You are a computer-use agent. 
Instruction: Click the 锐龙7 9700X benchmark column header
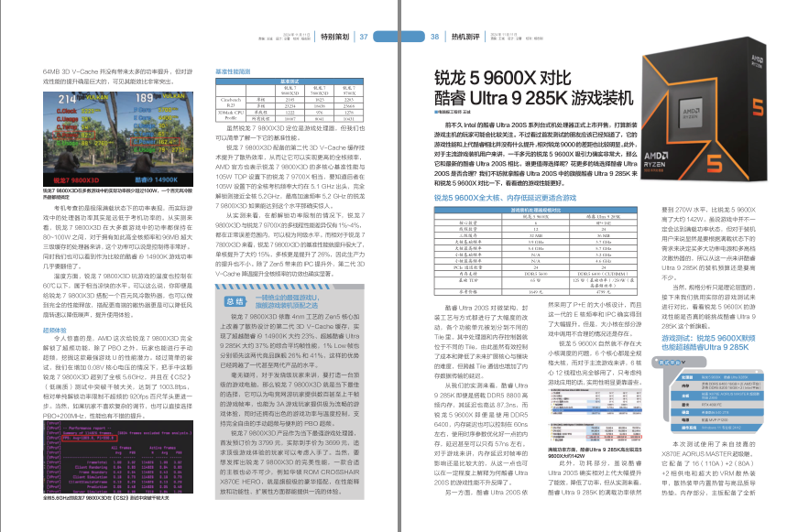coord(349,91)
